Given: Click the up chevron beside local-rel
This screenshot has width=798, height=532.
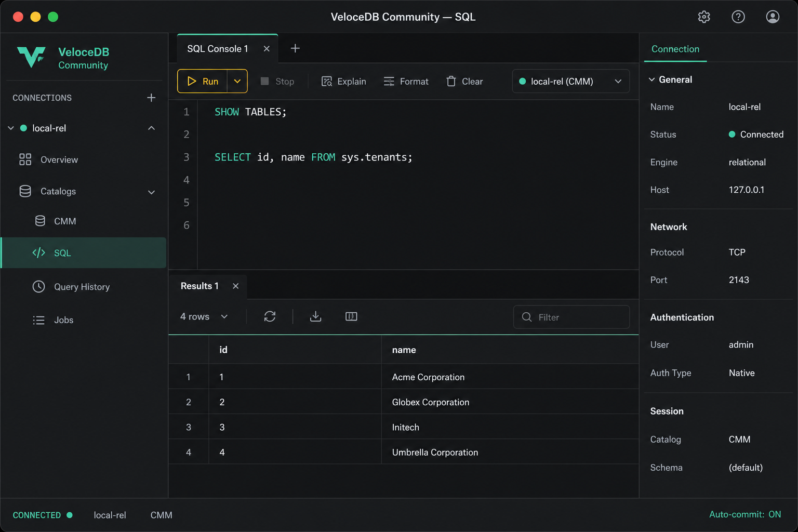Looking at the screenshot, I should tap(151, 128).
